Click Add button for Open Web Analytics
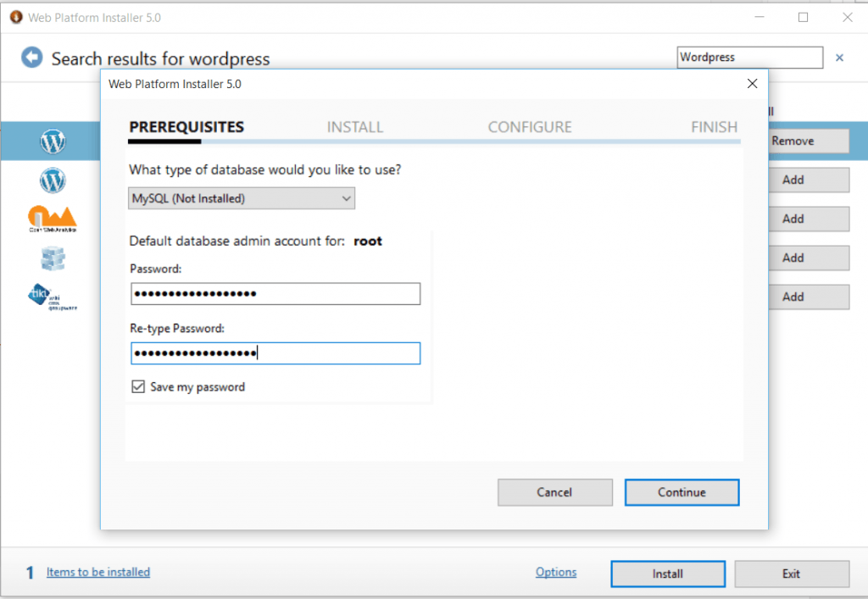Screen dimensions: 868x599 [809, 219]
